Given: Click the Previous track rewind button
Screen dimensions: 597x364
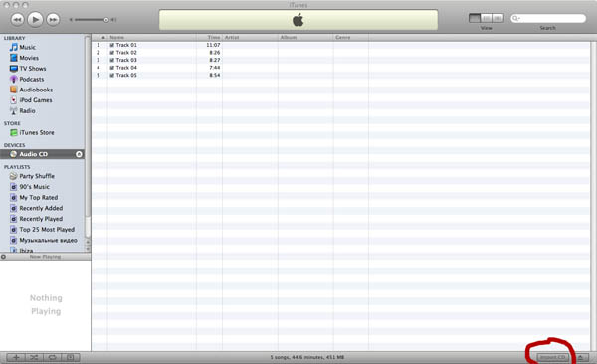Looking at the screenshot, I should (x=17, y=20).
